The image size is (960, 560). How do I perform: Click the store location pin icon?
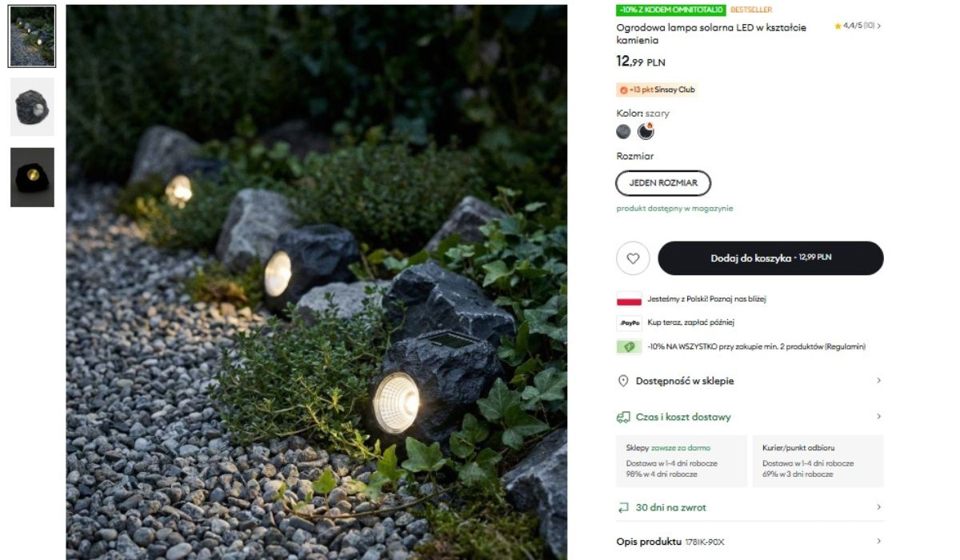[x=623, y=381]
